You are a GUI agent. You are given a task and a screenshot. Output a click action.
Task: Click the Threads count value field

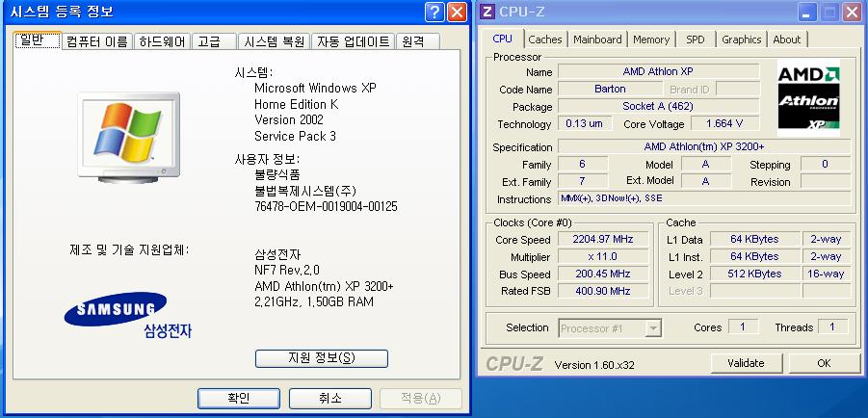point(832,327)
